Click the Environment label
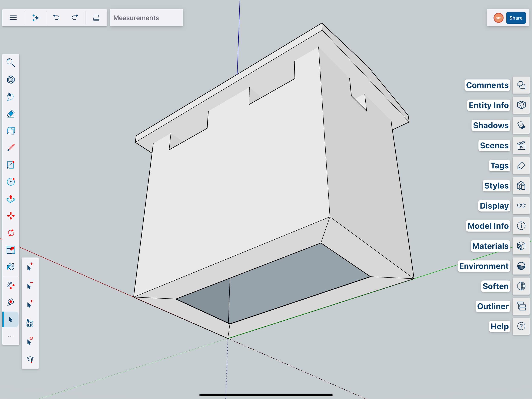Viewport: 532px width, 399px height. [484, 266]
